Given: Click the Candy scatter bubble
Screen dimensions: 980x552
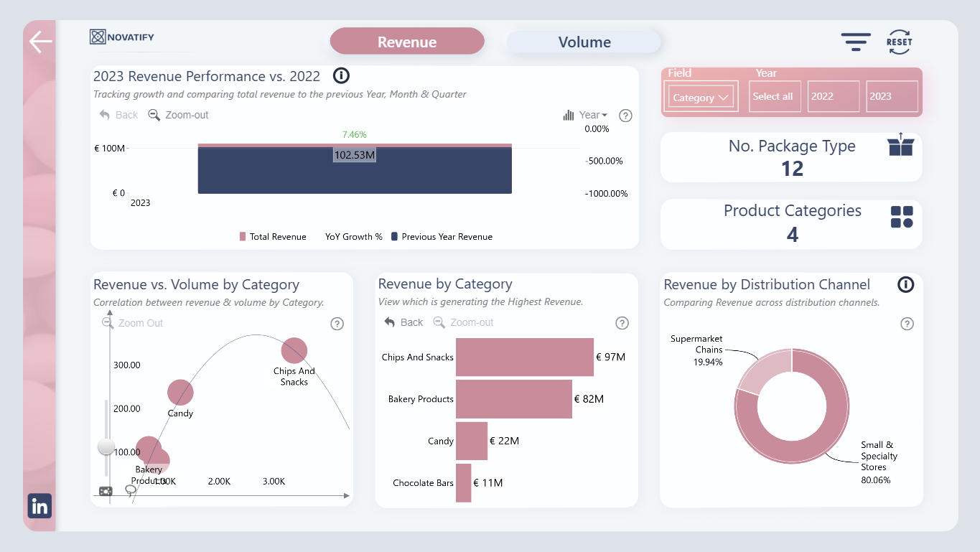Looking at the screenshot, I should (180, 392).
